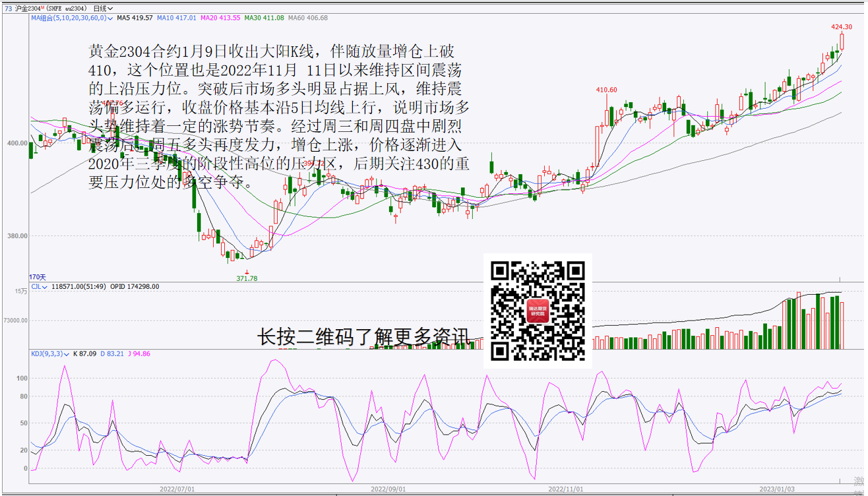The image size is (868, 496).
Task: Click the 2023/01/03 date on time axis
Action: coord(777,489)
